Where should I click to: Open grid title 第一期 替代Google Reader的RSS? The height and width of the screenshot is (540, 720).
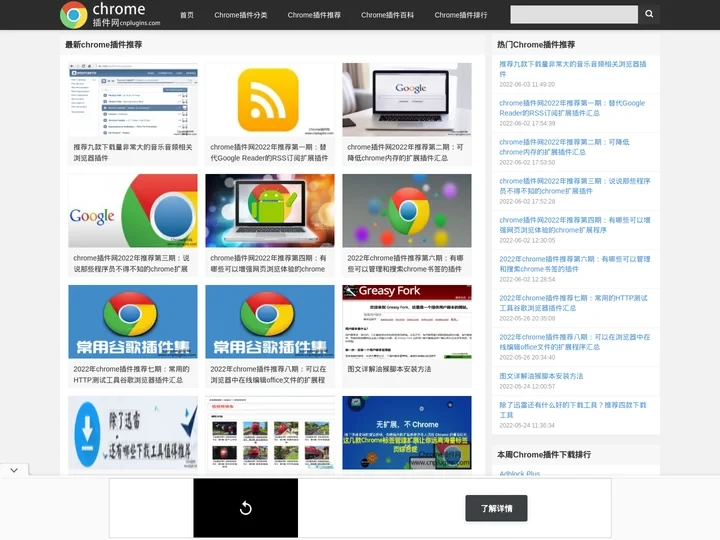point(269,152)
